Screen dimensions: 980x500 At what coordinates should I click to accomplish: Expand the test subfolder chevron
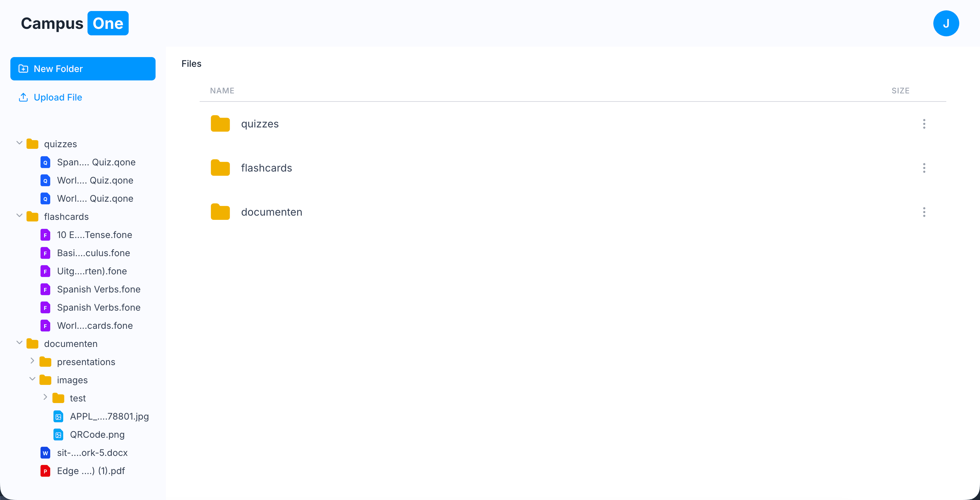[x=45, y=397]
